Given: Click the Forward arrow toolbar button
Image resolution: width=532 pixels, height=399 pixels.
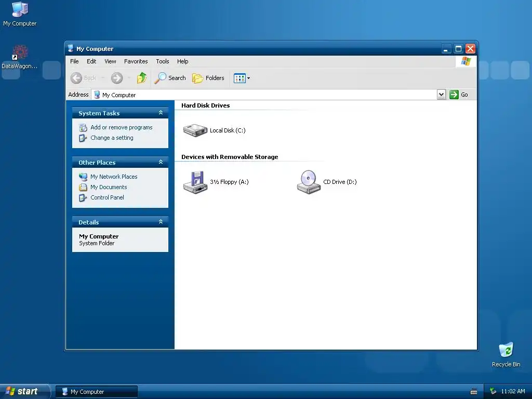Looking at the screenshot, I should tap(117, 78).
